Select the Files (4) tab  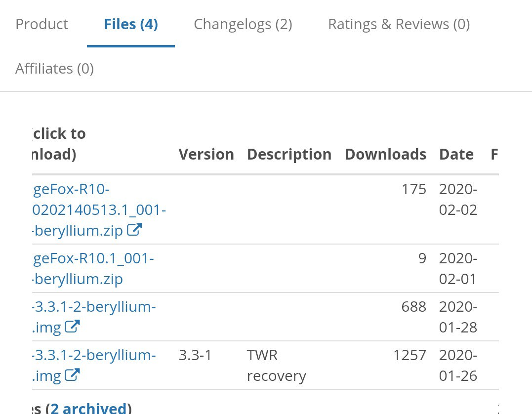(x=131, y=24)
